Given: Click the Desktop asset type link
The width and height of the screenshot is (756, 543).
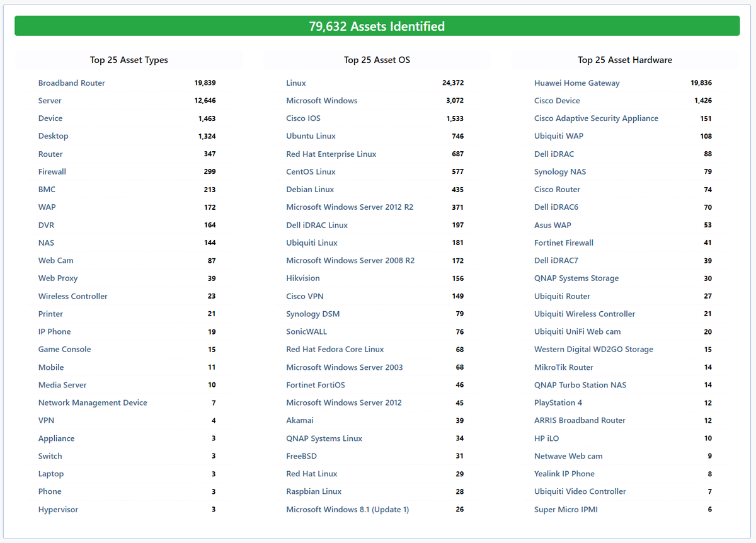Looking at the screenshot, I should 53,136.
